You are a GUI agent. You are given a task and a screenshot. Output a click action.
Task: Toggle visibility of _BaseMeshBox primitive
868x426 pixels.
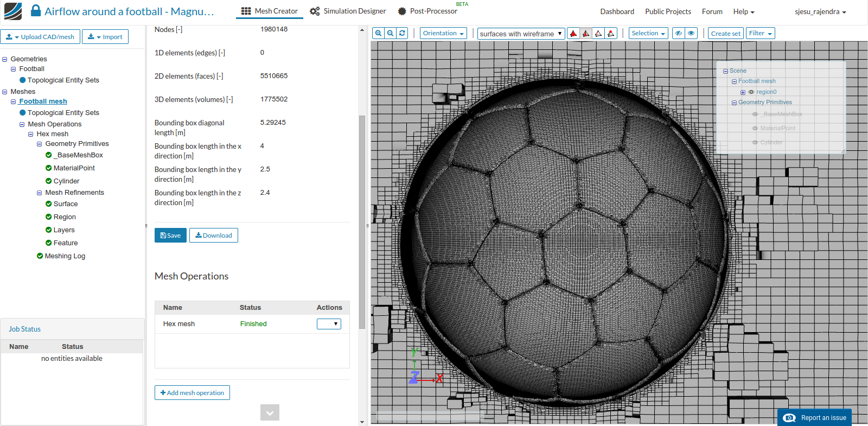click(755, 114)
